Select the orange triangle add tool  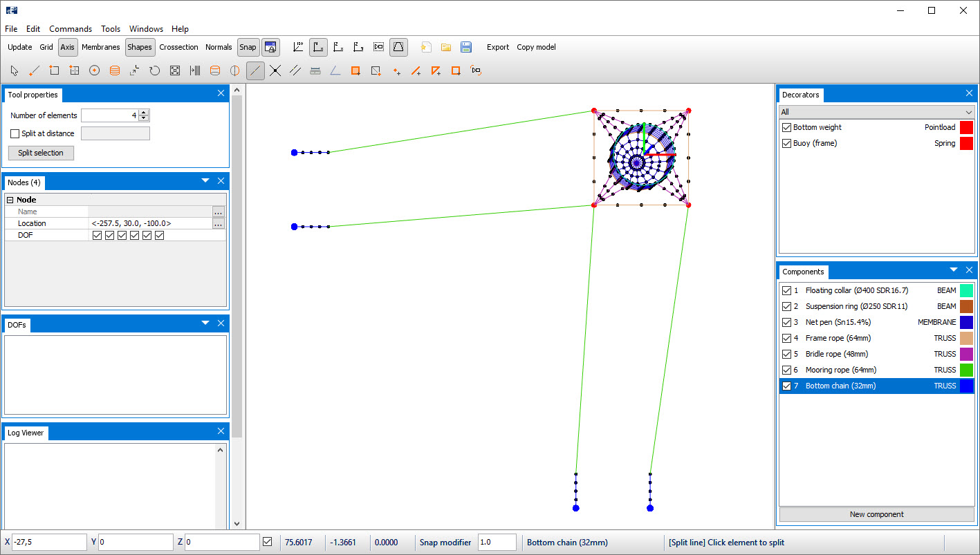[x=436, y=70]
